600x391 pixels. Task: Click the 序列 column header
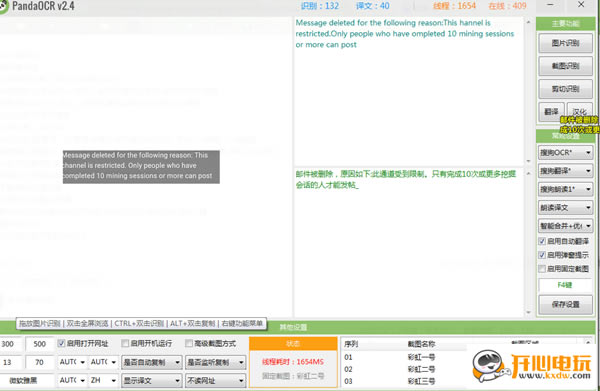(351, 344)
